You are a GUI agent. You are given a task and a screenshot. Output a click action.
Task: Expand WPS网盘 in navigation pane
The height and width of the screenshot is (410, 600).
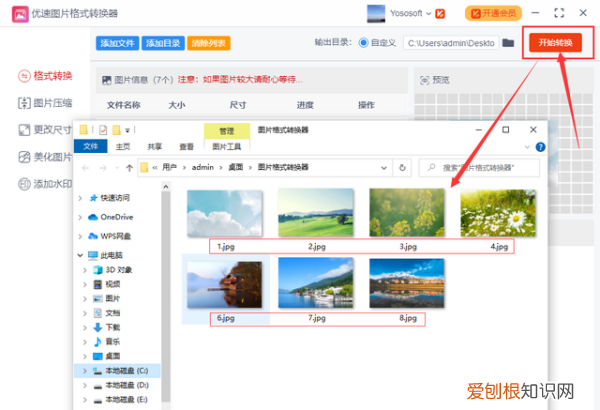80,236
